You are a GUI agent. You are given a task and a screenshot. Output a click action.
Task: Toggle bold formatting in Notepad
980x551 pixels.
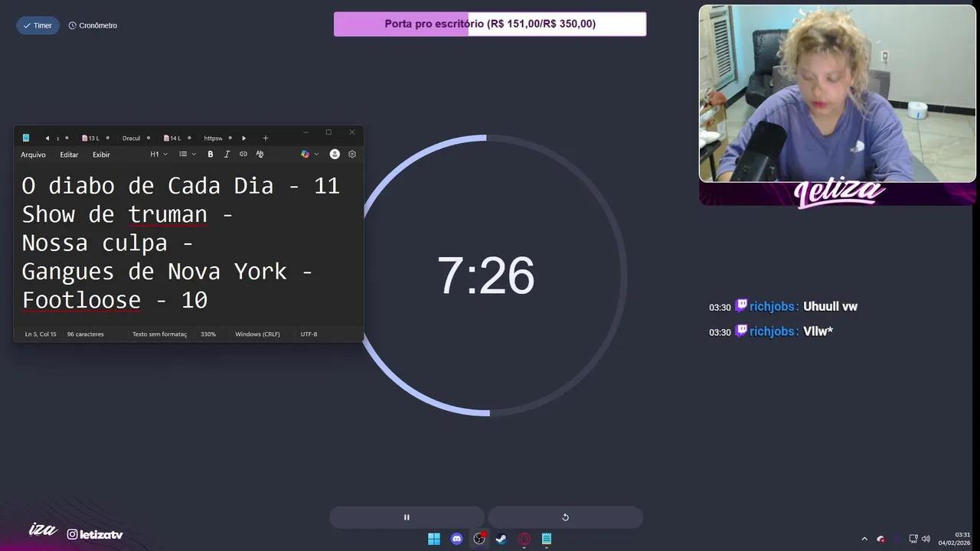tap(211, 155)
